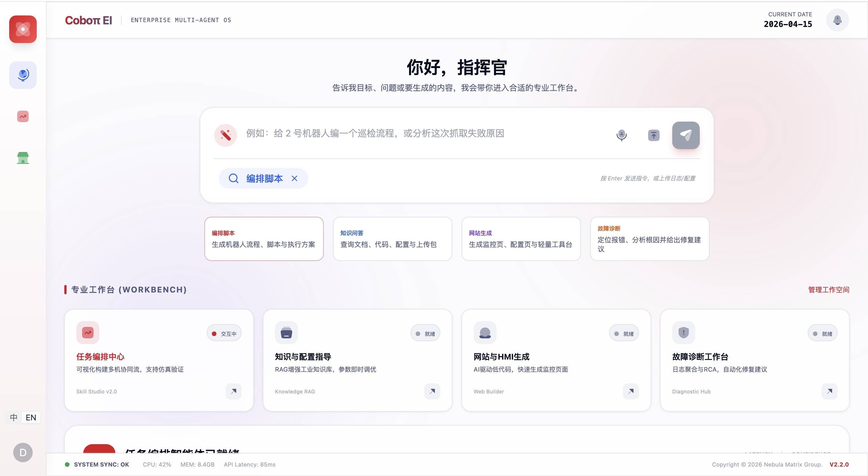The image size is (868, 476).
Task: Click the 管理工作空间 link
Action: click(829, 290)
